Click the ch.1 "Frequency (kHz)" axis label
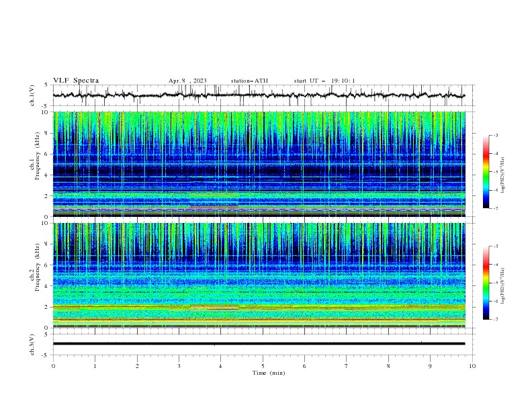The width and height of the screenshot is (532, 411). click(37, 156)
